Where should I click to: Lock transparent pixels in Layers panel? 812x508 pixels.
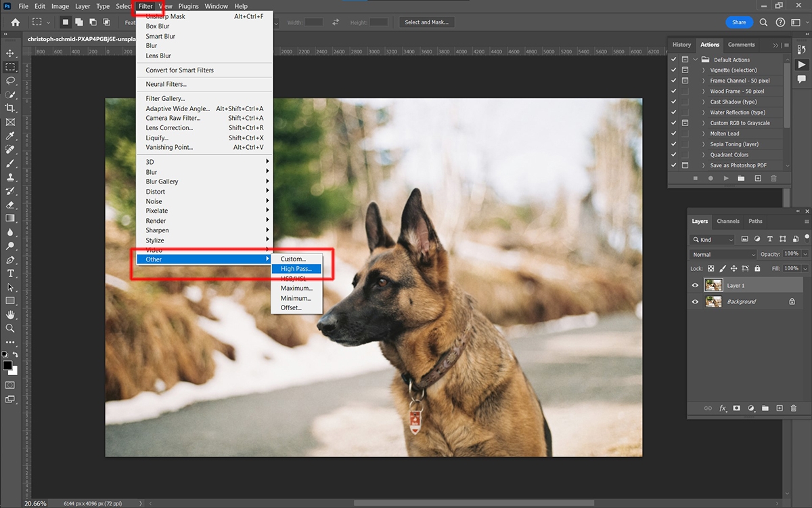click(x=711, y=269)
